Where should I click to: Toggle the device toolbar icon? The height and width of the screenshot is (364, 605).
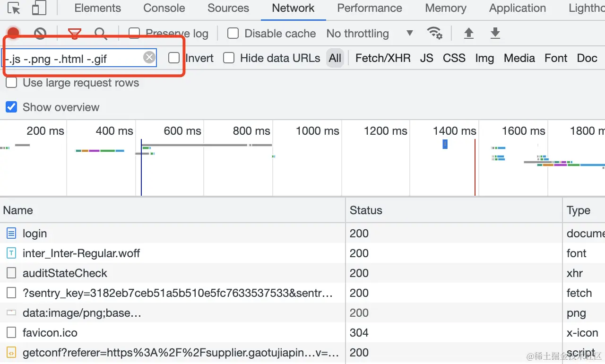(x=39, y=9)
